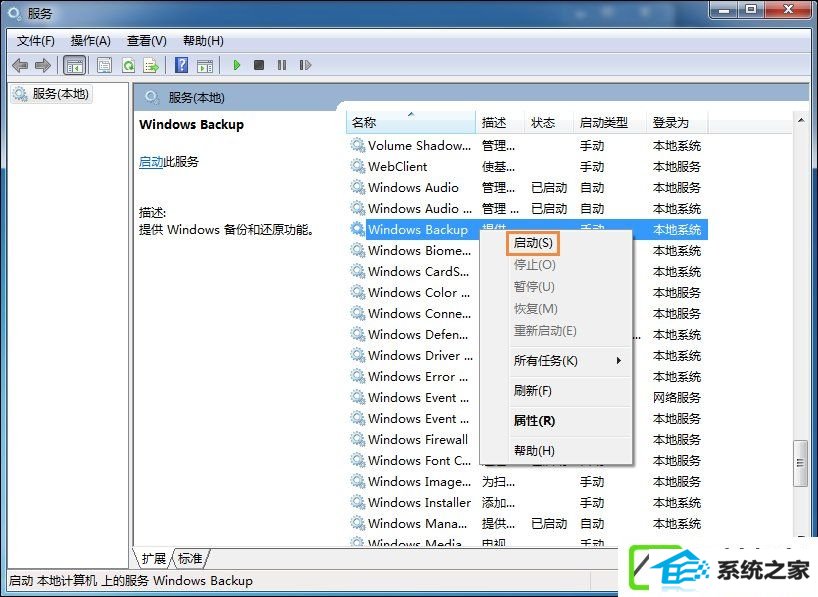Screen dimensions: 818x597
Task: Click gear icon of Volume Shadow row
Action: tap(357, 145)
